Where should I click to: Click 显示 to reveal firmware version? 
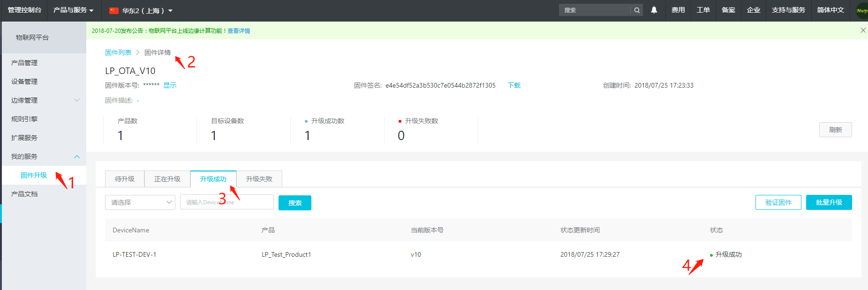point(170,85)
